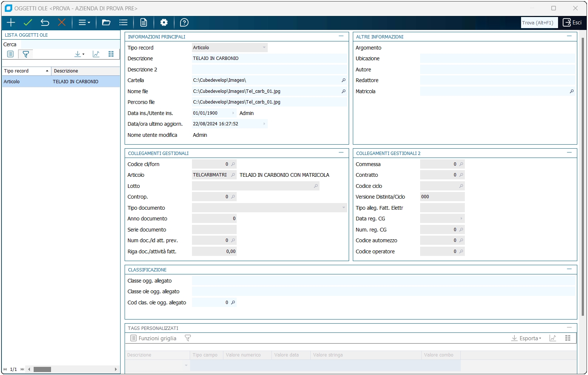The image size is (588, 375).
Task: Toggle the filter funnel in Lista Oggetti OLE
Action: pyautogui.click(x=26, y=54)
